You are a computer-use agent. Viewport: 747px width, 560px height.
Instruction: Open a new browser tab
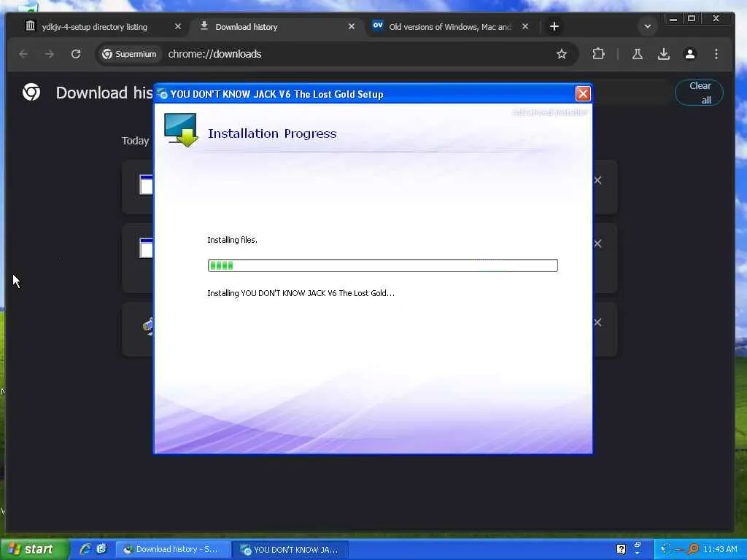[554, 27]
